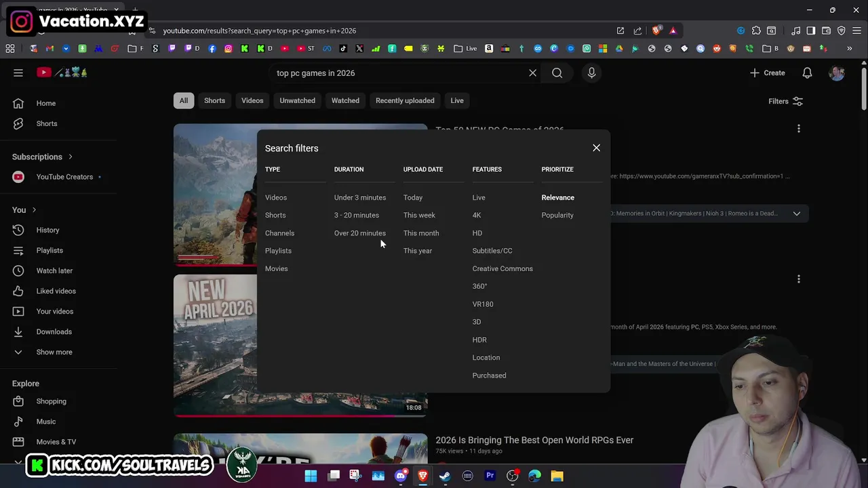The image size is (868, 488).
Task: Enable the Purchased feature filter
Action: [x=489, y=375]
